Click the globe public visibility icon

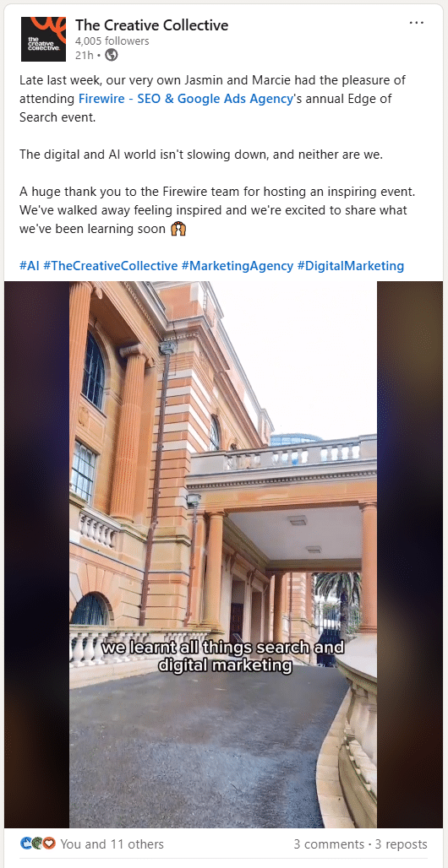tap(112, 55)
